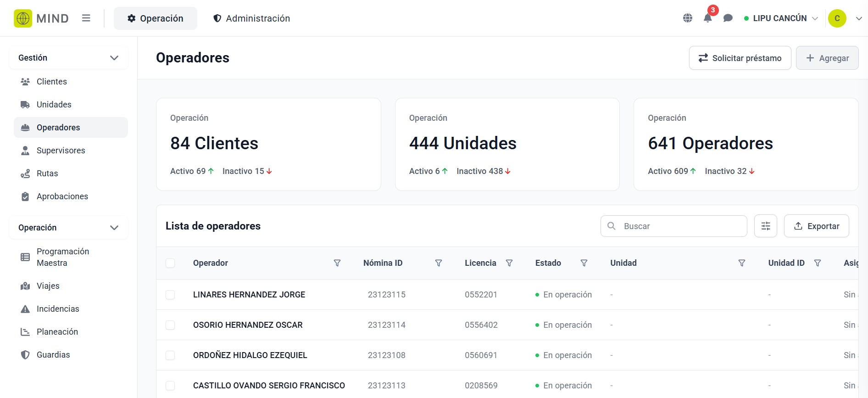
Task: Open the 444 Unidades card
Action: (x=507, y=144)
